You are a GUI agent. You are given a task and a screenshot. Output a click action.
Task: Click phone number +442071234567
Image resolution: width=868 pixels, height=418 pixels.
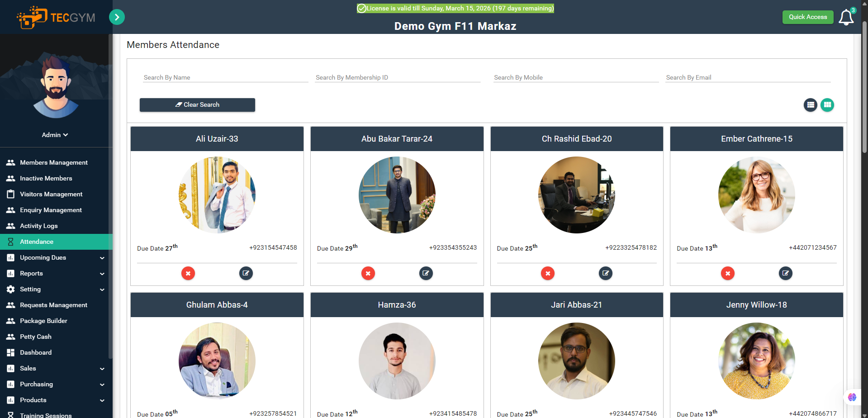point(813,247)
